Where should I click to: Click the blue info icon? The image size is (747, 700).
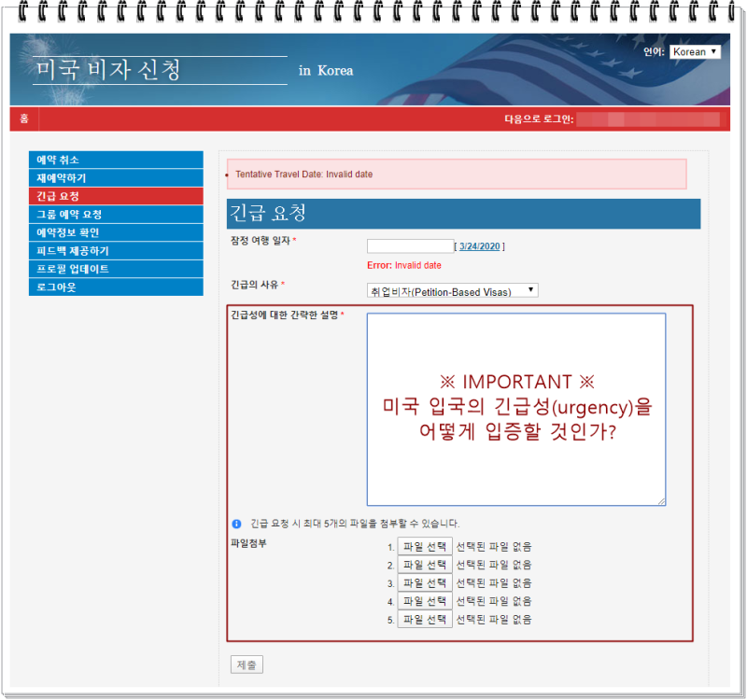(x=236, y=524)
